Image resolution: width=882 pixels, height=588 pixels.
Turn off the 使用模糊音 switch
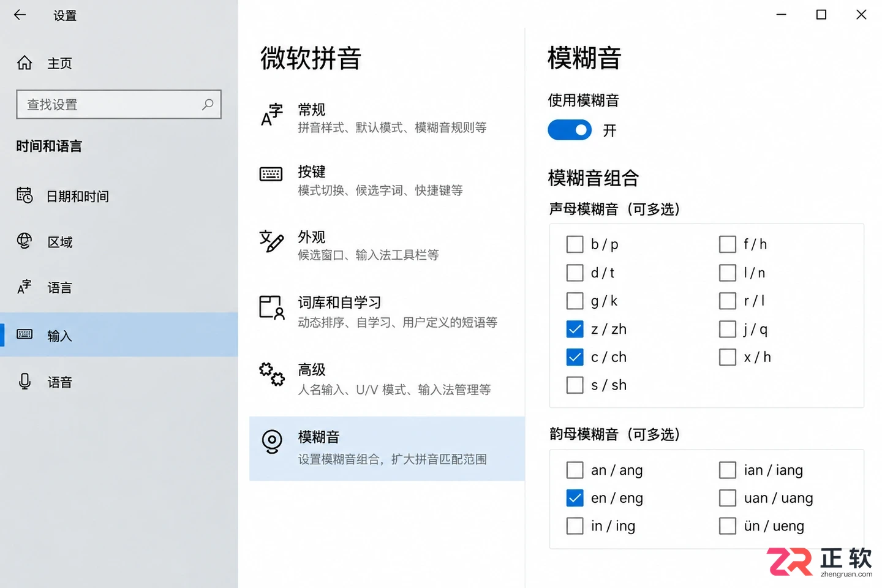click(570, 130)
